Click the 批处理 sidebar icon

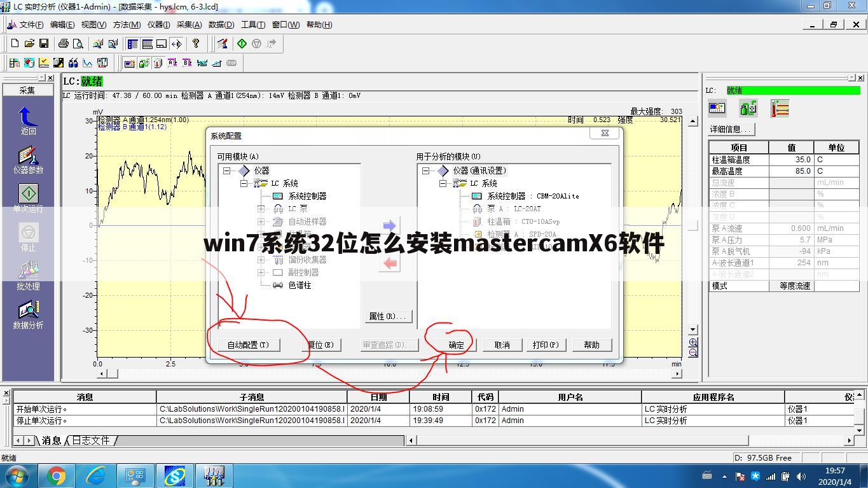click(28, 272)
